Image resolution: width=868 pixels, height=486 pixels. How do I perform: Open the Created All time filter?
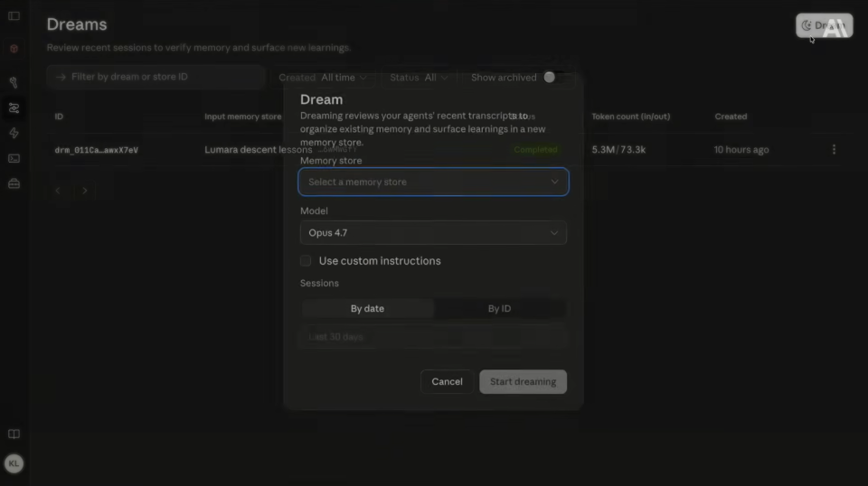(x=323, y=78)
